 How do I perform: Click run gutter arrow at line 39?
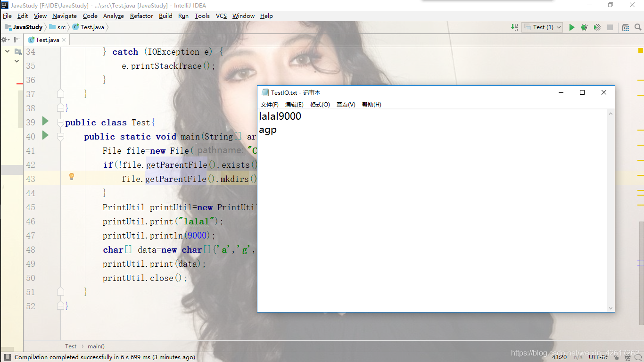point(45,122)
